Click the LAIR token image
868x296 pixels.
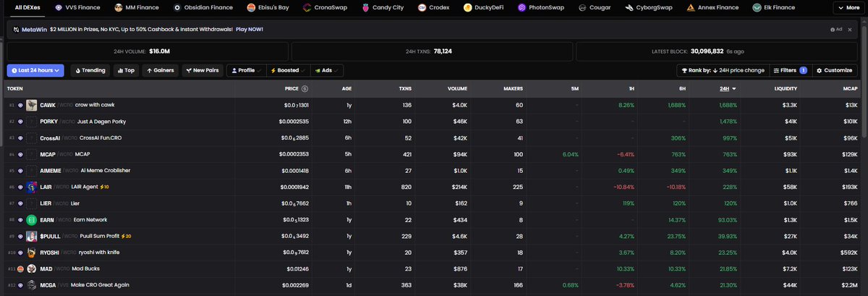pos(32,187)
